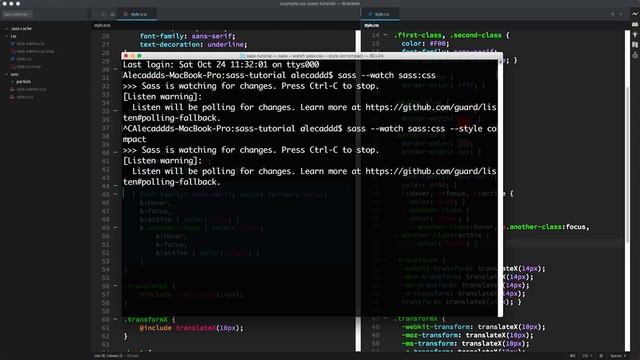Click the green zoom button of Terminal
Screen dimensions: 640x360
pos(139,56)
